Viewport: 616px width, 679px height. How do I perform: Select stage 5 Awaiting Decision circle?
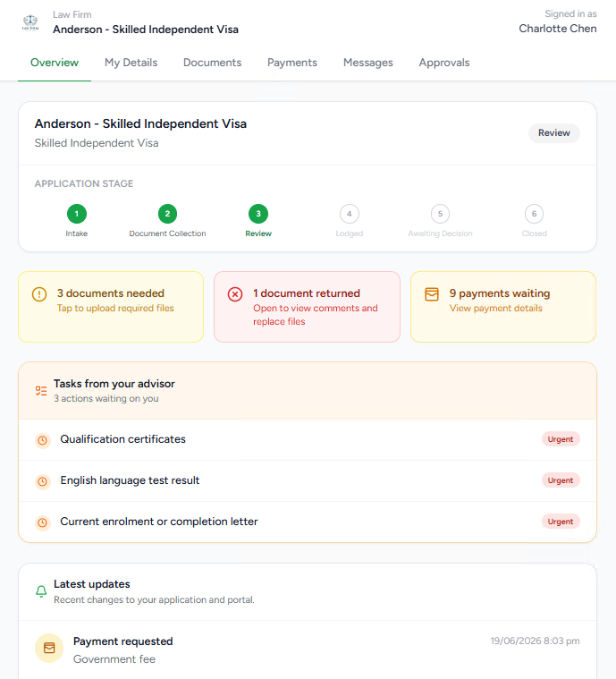(x=440, y=214)
